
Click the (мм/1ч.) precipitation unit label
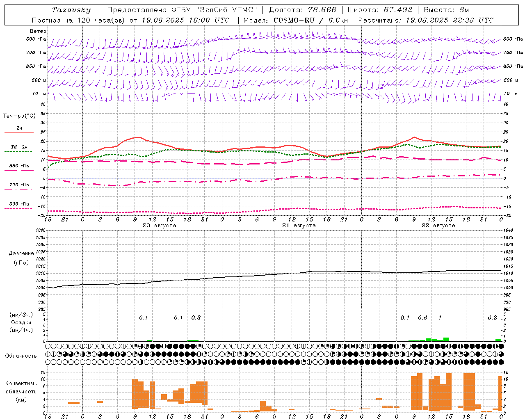click(21, 330)
